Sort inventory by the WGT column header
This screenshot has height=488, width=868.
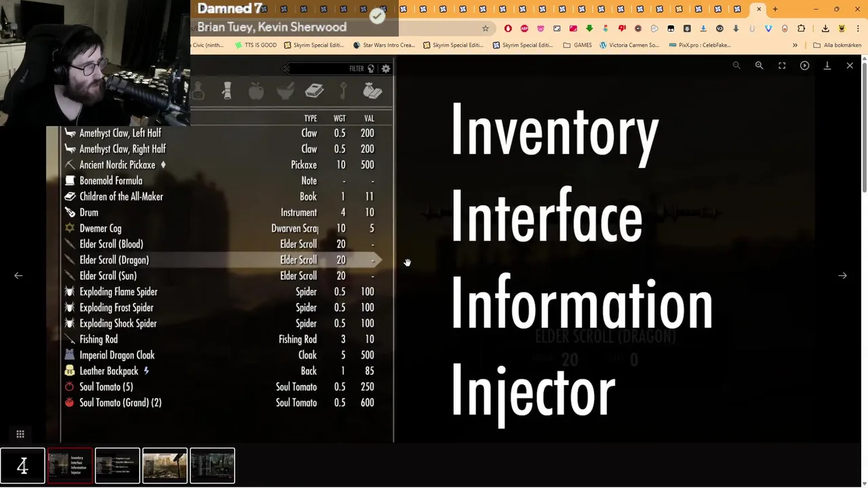(x=340, y=119)
